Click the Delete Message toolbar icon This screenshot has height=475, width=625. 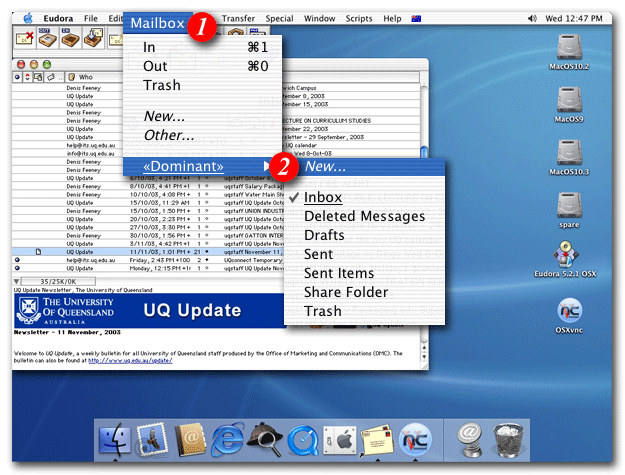tap(24, 41)
